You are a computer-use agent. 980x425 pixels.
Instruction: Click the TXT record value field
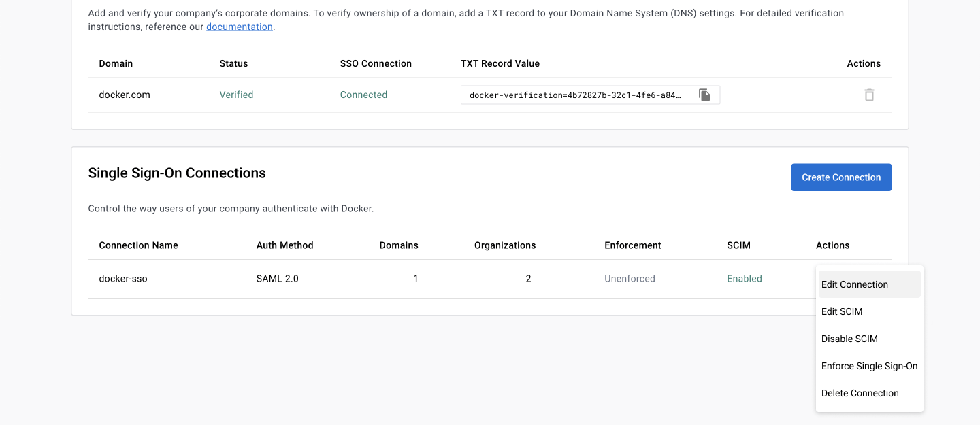click(x=590, y=95)
